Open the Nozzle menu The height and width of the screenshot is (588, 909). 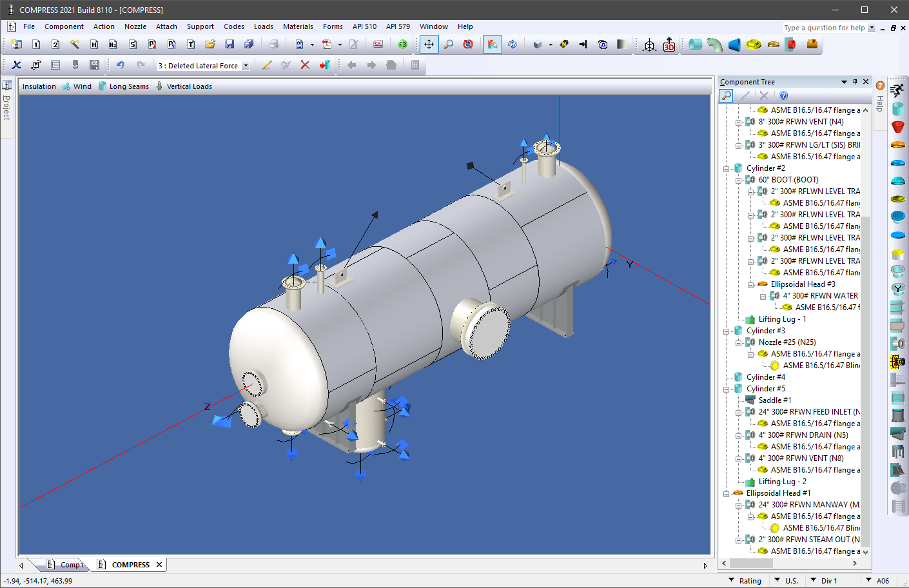(x=135, y=26)
